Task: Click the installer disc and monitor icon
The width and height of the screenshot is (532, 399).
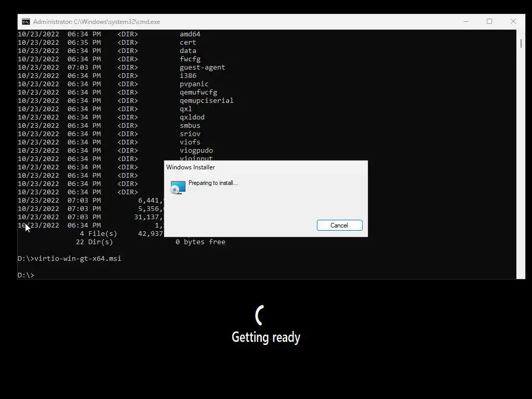Action: click(178, 187)
